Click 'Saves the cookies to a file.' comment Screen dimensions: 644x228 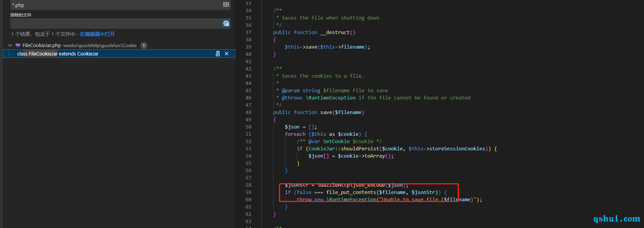[x=323, y=76]
